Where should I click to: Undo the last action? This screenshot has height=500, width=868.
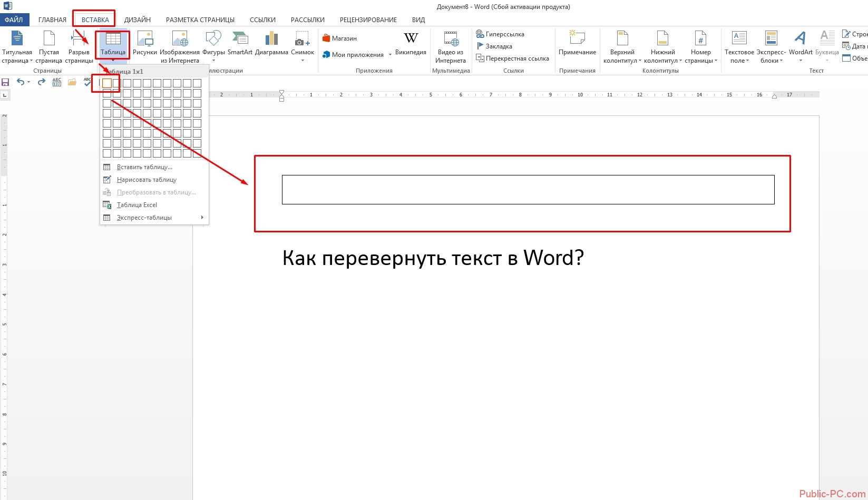[x=20, y=82]
